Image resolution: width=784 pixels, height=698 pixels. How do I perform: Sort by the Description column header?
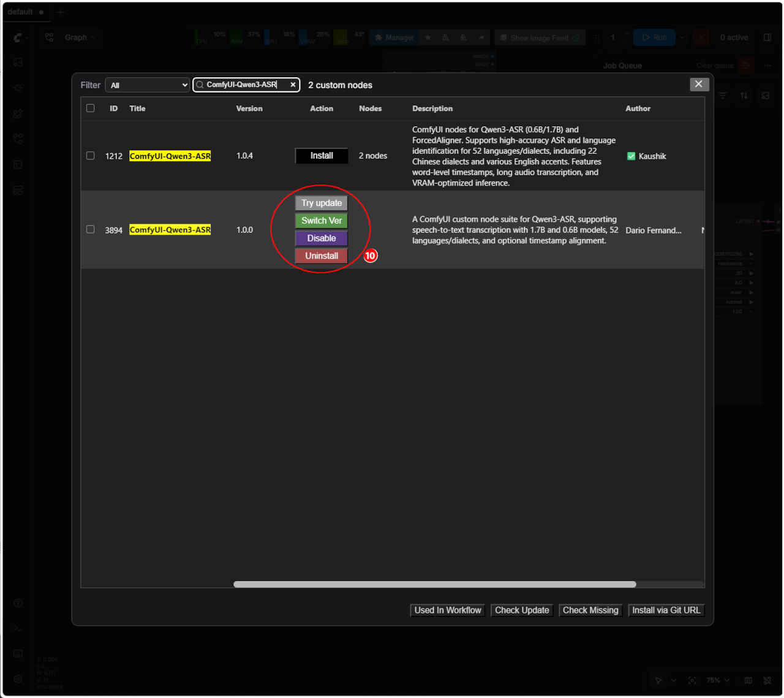432,108
